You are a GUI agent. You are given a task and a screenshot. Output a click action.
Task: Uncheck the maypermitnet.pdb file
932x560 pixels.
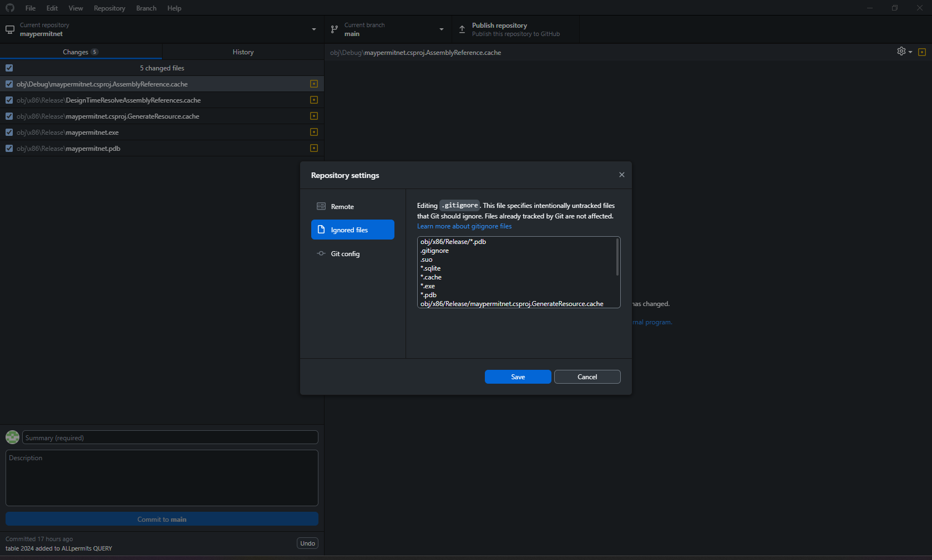click(x=9, y=148)
